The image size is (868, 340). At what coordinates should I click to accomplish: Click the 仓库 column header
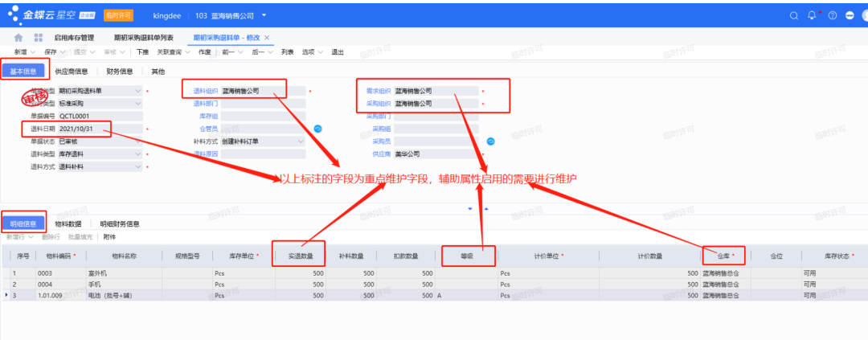click(x=725, y=256)
